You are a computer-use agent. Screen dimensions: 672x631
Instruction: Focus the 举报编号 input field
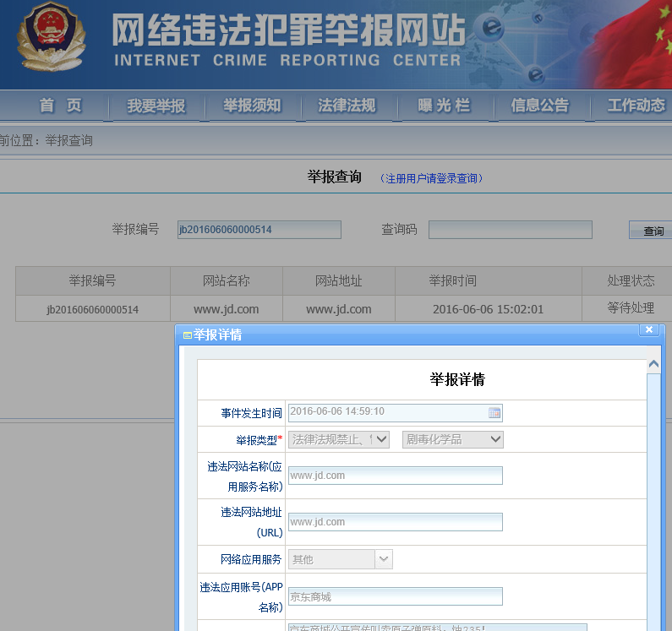(x=260, y=230)
